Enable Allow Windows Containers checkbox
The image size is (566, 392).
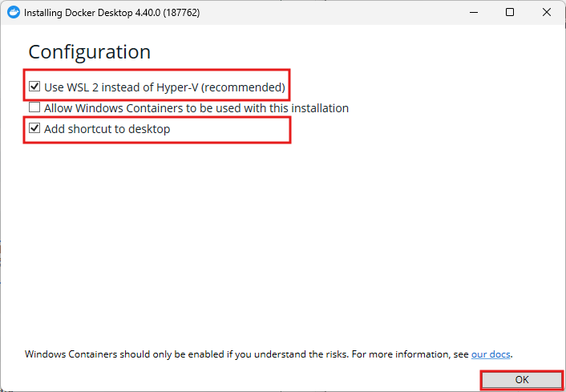[34, 107]
